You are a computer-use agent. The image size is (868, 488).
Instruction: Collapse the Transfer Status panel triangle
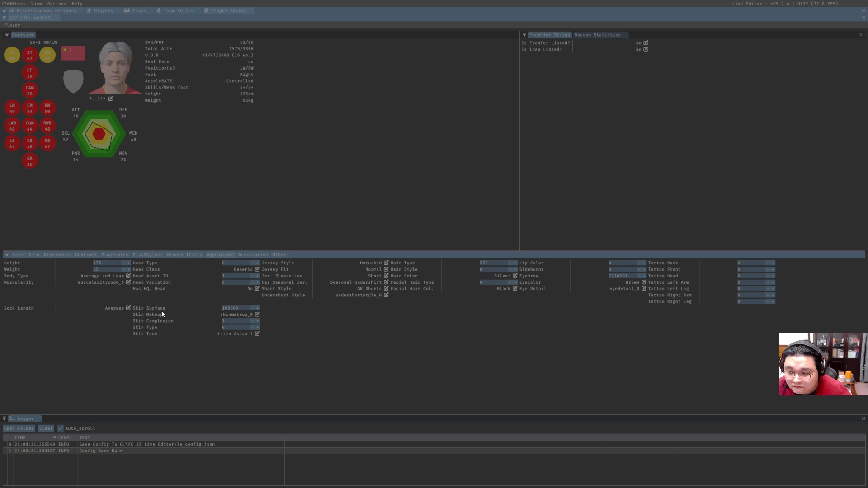(524, 35)
